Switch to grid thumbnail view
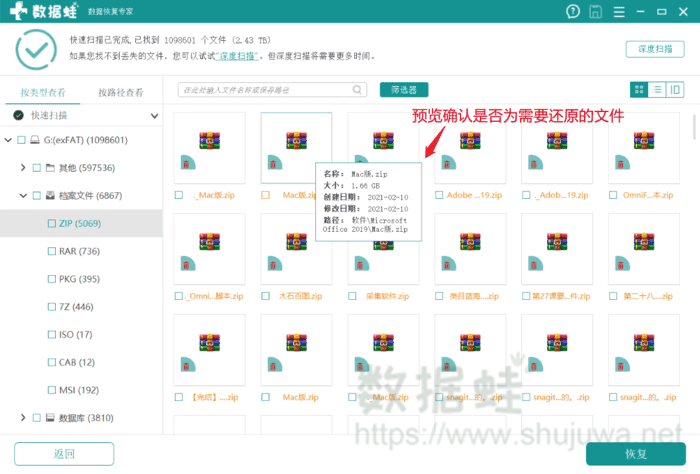Screen dimensions: 700x474 pyautogui.click(x=639, y=90)
